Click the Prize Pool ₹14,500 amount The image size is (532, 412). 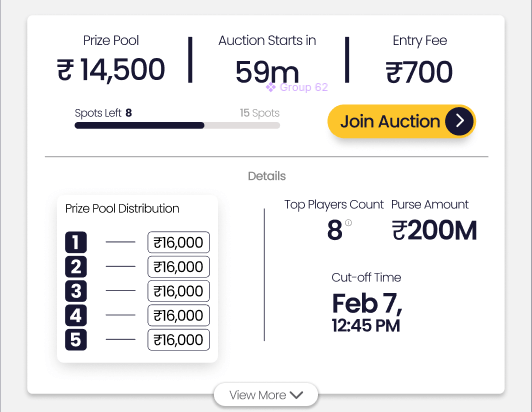pyautogui.click(x=111, y=70)
